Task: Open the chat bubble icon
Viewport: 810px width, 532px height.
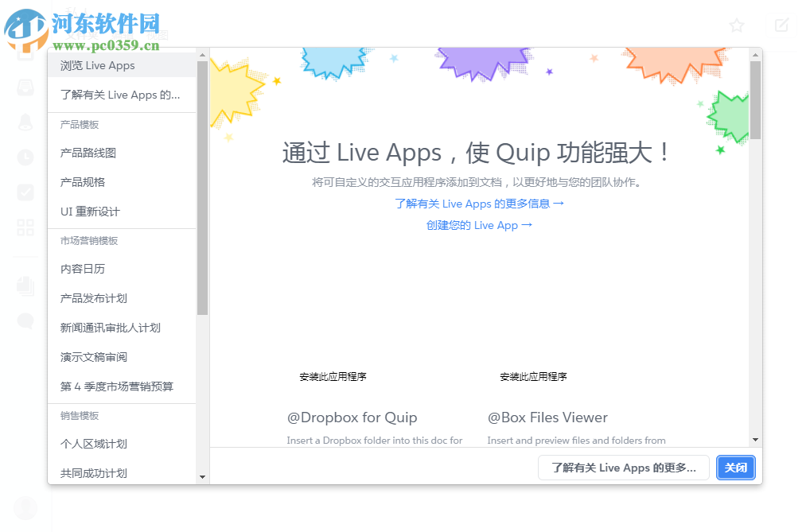Action: [25, 320]
